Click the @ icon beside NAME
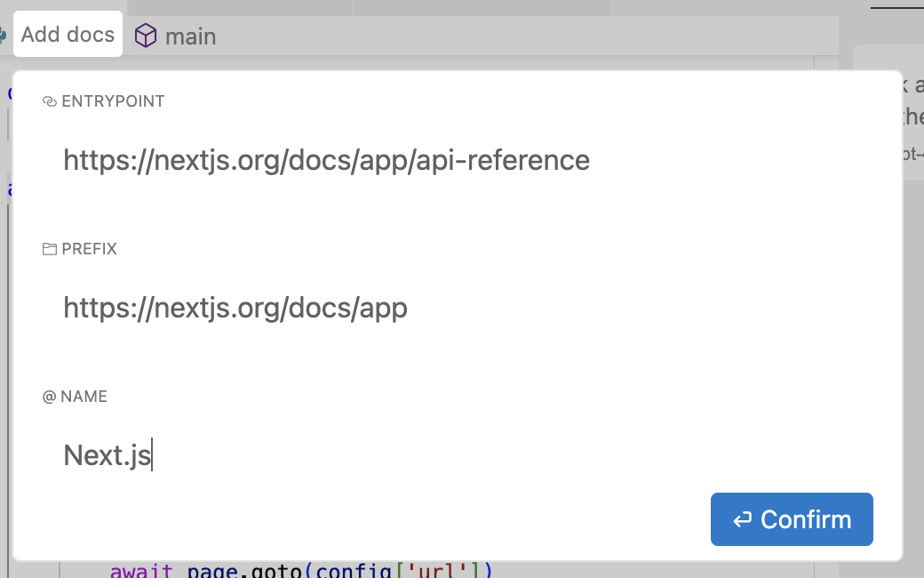The width and height of the screenshot is (924, 578). [50, 397]
